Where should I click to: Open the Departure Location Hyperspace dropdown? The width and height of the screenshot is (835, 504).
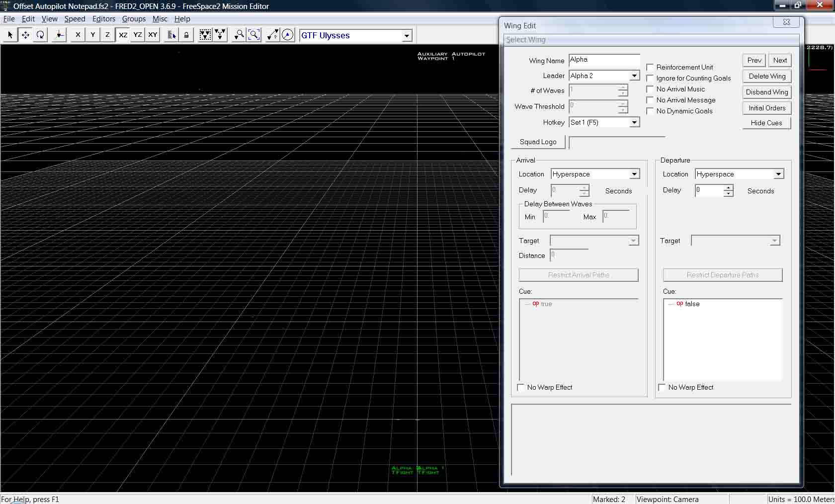pos(739,174)
